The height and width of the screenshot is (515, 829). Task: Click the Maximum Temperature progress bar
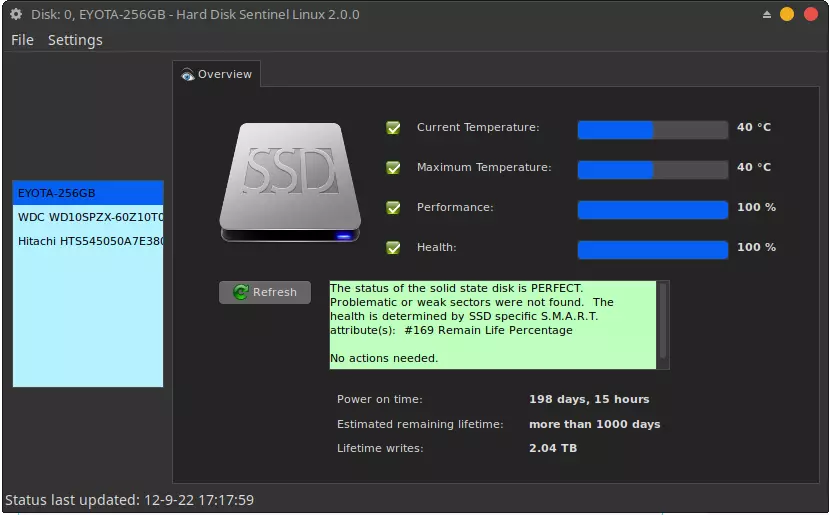coord(652,170)
